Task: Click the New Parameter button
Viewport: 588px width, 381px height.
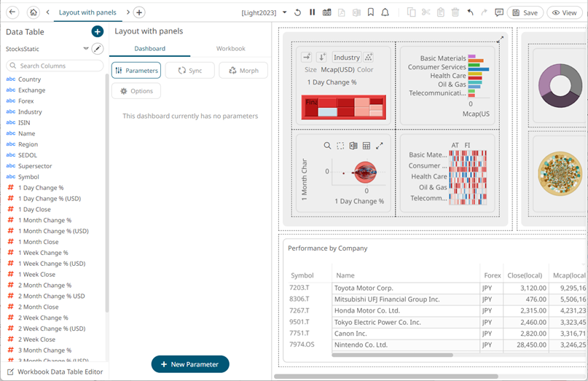Action: click(x=190, y=364)
